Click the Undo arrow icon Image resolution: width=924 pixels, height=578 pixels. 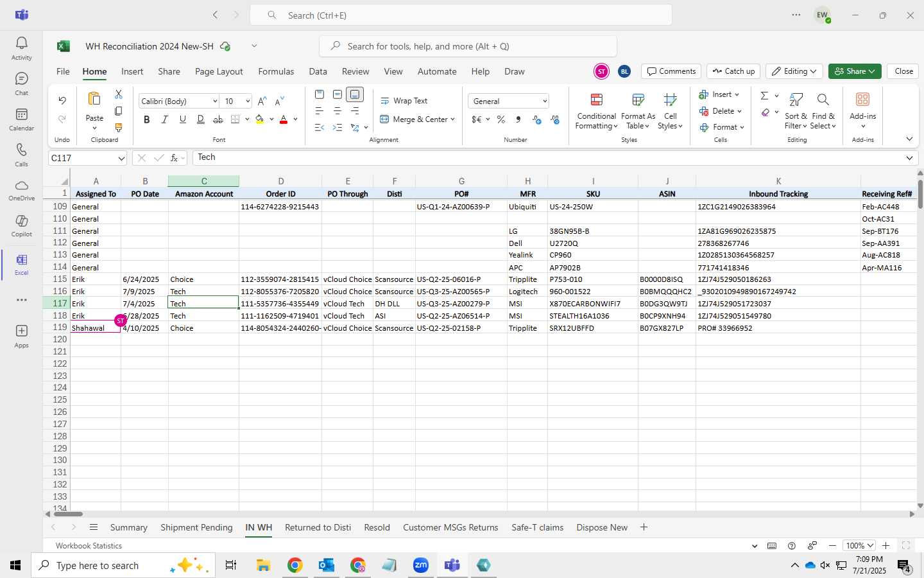(x=62, y=100)
